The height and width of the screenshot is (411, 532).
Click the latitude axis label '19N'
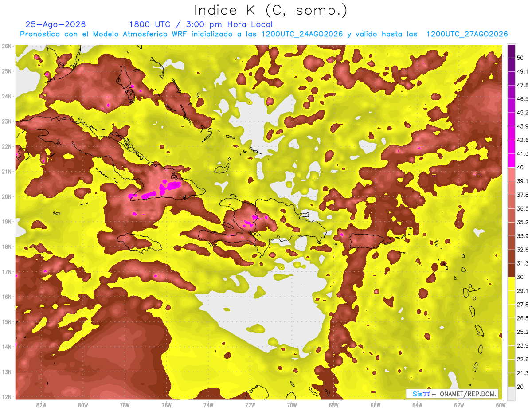point(6,221)
